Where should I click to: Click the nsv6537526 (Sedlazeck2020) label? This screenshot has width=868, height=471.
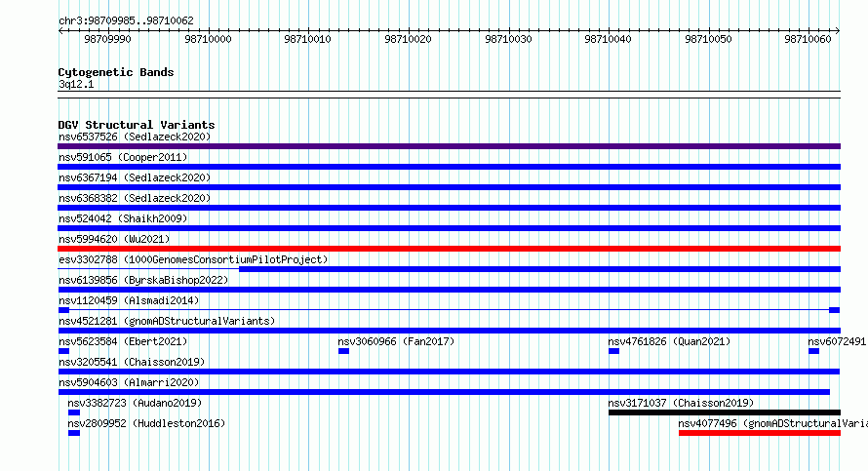135,137
